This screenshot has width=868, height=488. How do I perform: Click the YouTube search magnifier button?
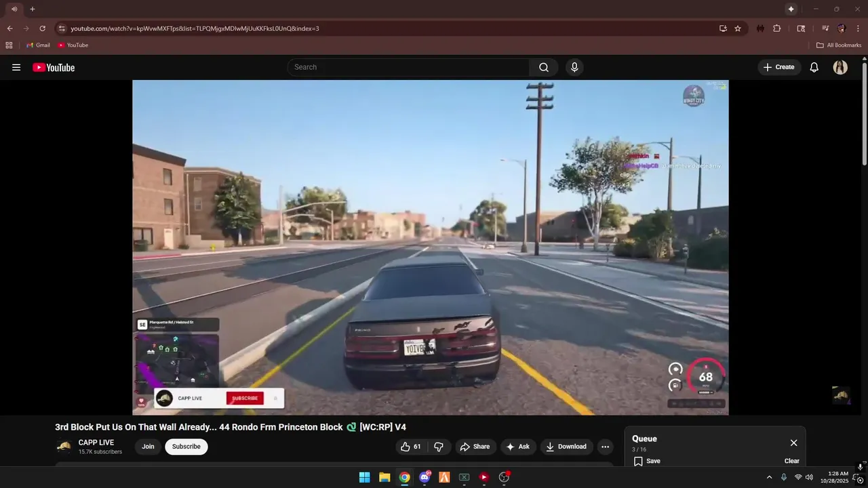[544, 67]
